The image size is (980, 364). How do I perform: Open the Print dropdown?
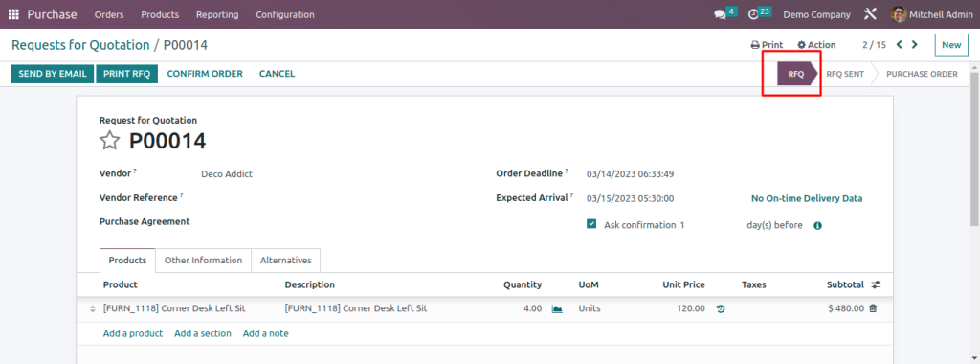click(x=767, y=45)
